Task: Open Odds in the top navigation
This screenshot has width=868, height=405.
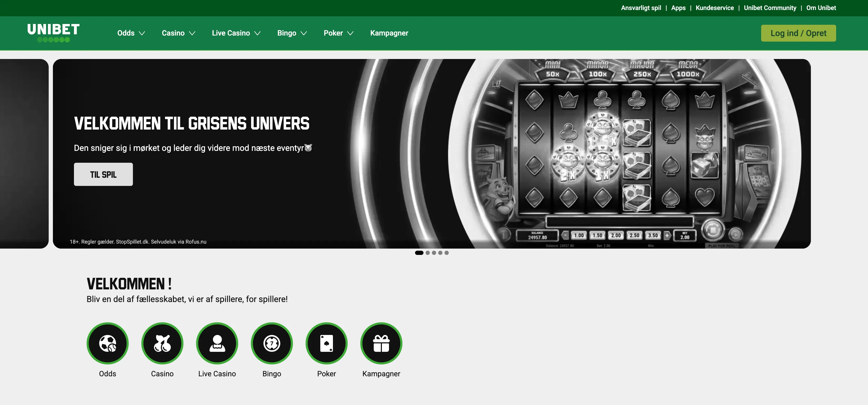Action: pyautogui.click(x=126, y=33)
